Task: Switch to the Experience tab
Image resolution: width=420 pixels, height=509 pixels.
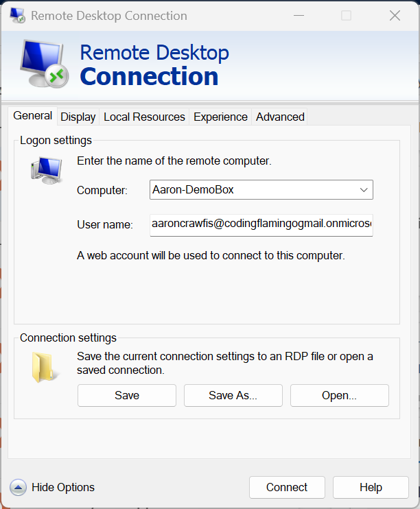Action: pos(220,117)
